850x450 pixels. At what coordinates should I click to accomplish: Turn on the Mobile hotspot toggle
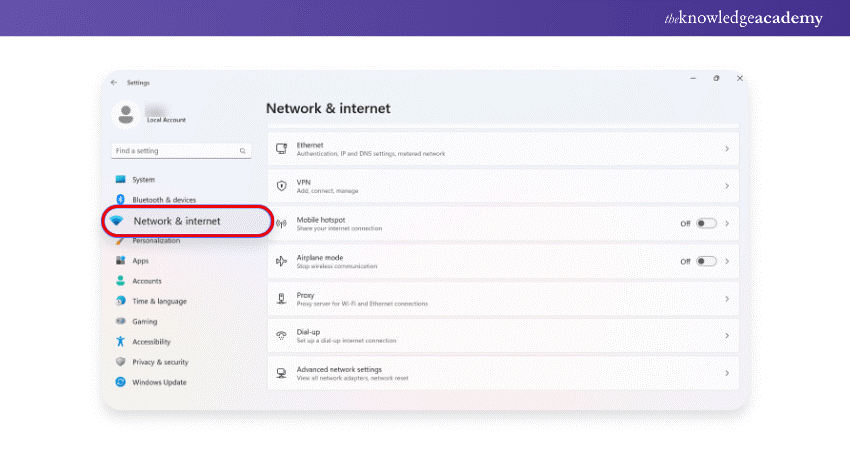tap(706, 223)
